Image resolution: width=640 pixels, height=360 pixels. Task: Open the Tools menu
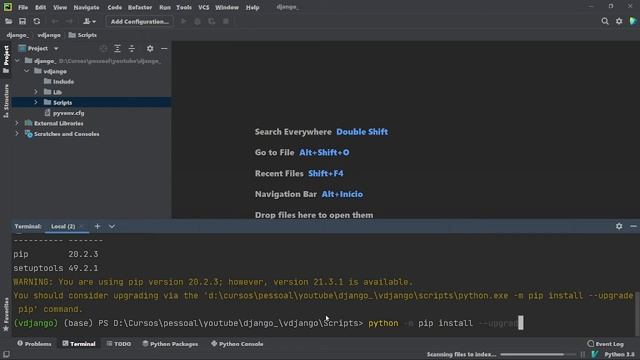184,7
